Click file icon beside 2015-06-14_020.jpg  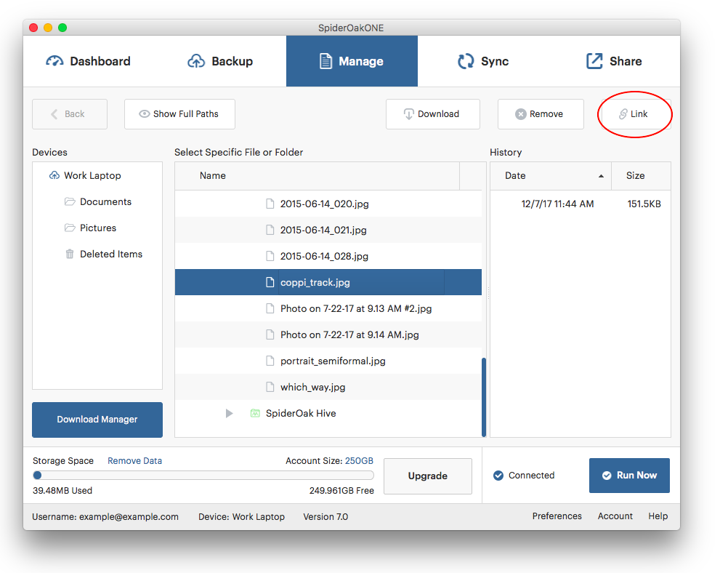(270, 204)
